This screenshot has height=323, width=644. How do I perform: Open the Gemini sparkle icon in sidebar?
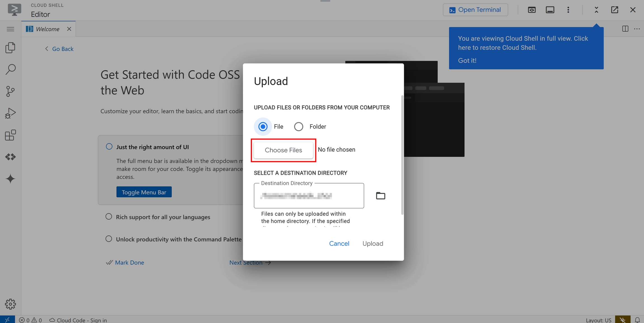[x=10, y=179]
